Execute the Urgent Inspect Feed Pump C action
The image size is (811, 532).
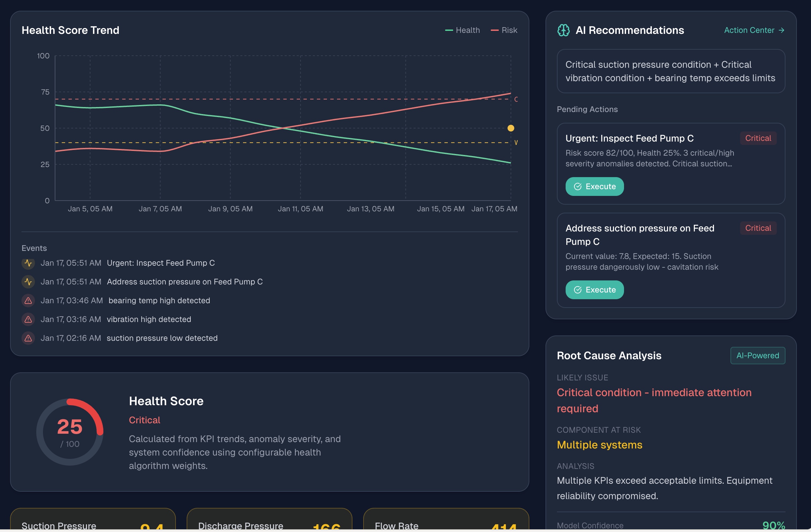[594, 186]
